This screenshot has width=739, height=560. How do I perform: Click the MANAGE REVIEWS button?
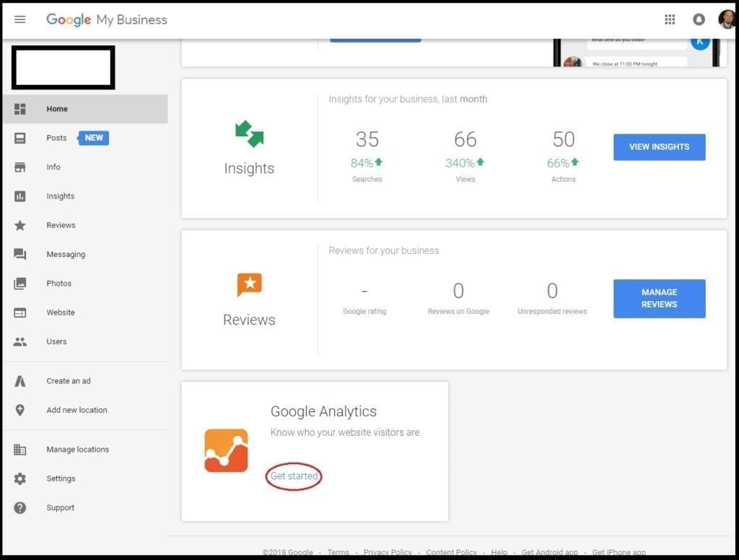[x=660, y=298]
